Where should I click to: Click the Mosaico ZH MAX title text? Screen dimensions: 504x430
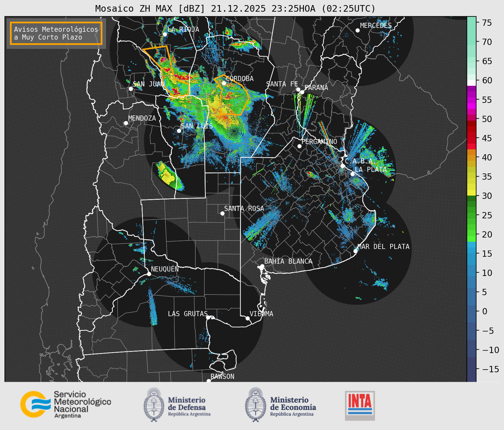click(x=235, y=9)
